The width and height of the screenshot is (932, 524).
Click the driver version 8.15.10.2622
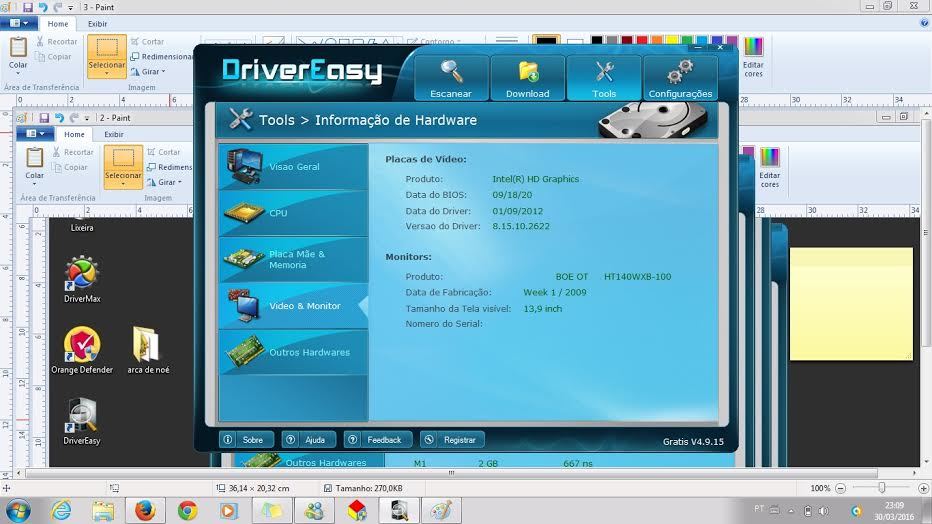[521, 226]
